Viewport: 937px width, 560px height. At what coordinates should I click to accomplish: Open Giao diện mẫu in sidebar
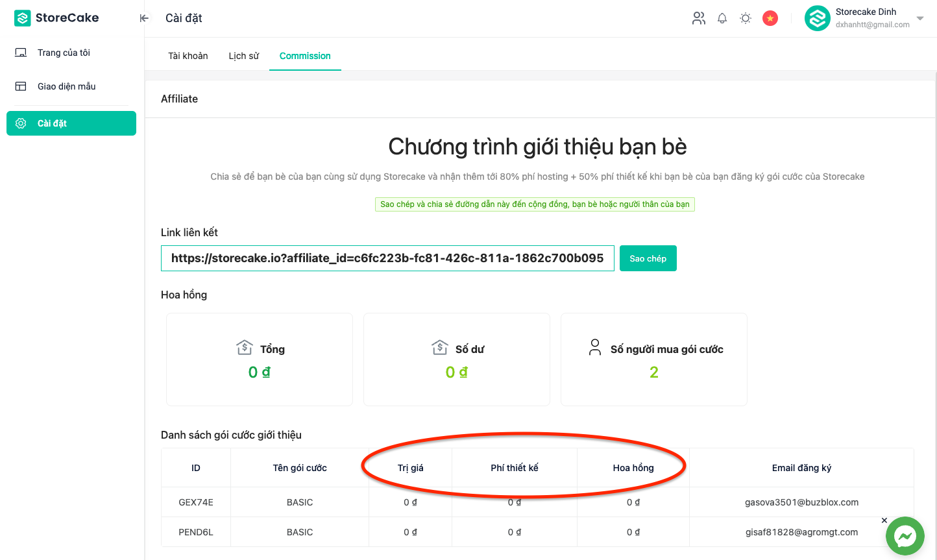coord(66,86)
